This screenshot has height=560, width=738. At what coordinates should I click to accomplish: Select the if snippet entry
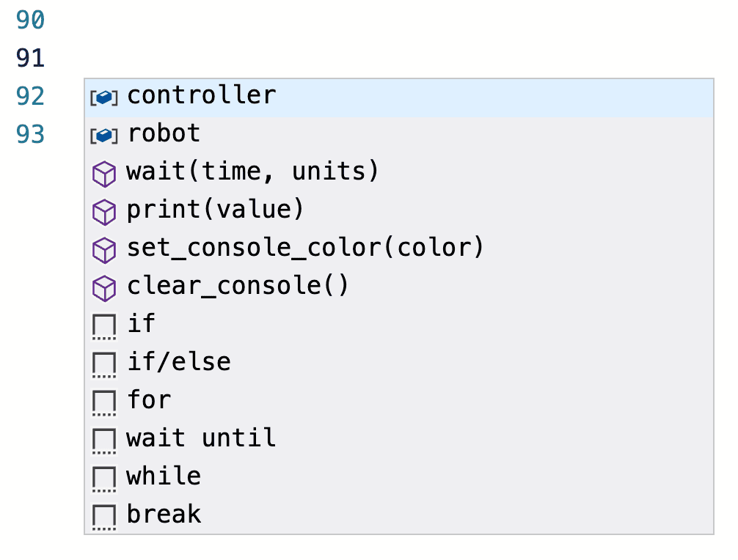[145, 323]
